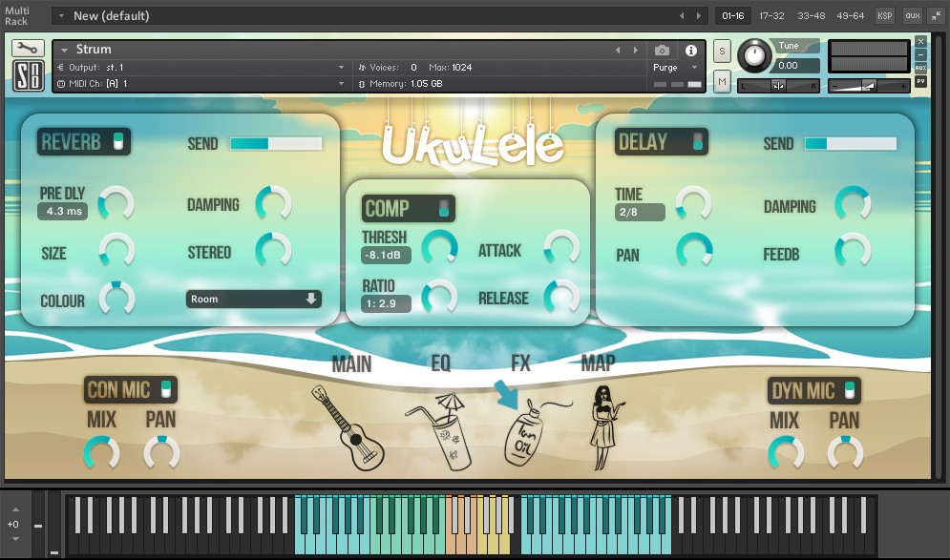This screenshot has width=950, height=560.
Task: Adjust the Tune knob
Action: 755,57
